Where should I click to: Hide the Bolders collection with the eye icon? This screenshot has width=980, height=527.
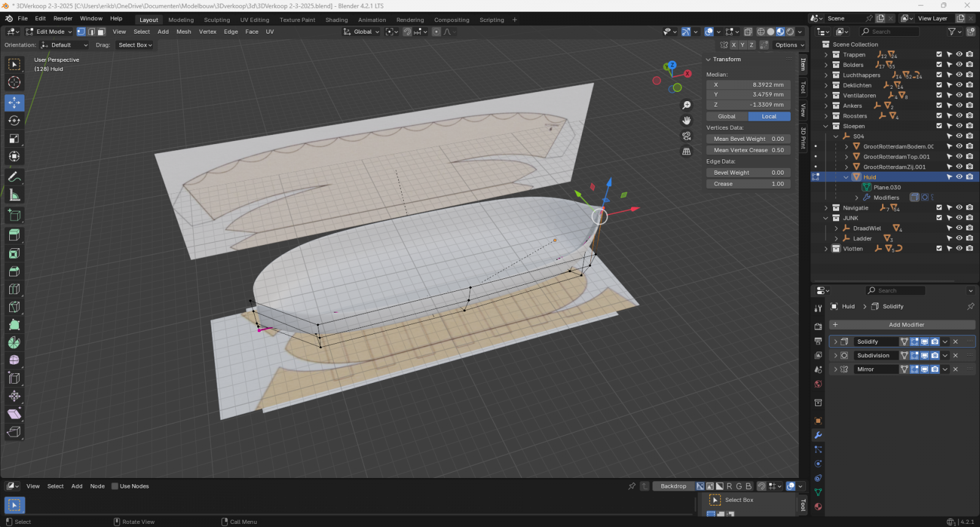pos(959,64)
